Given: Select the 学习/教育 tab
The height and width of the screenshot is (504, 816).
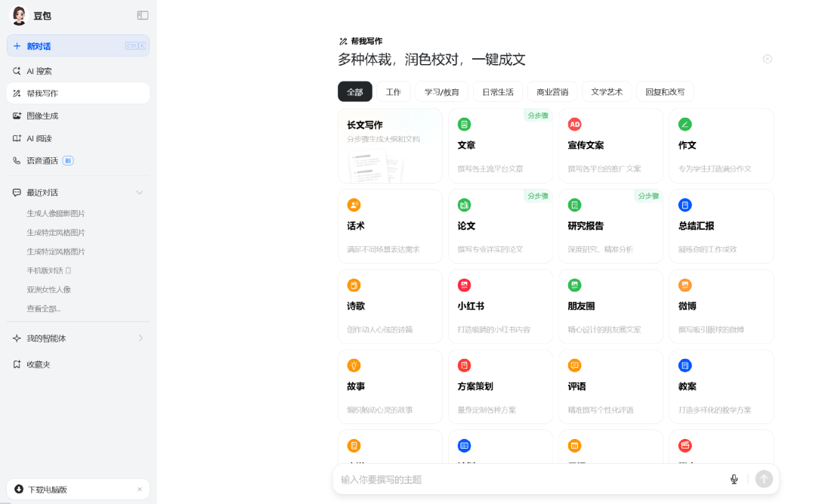Looking at the screenshot, I should [x=442, y=92].
